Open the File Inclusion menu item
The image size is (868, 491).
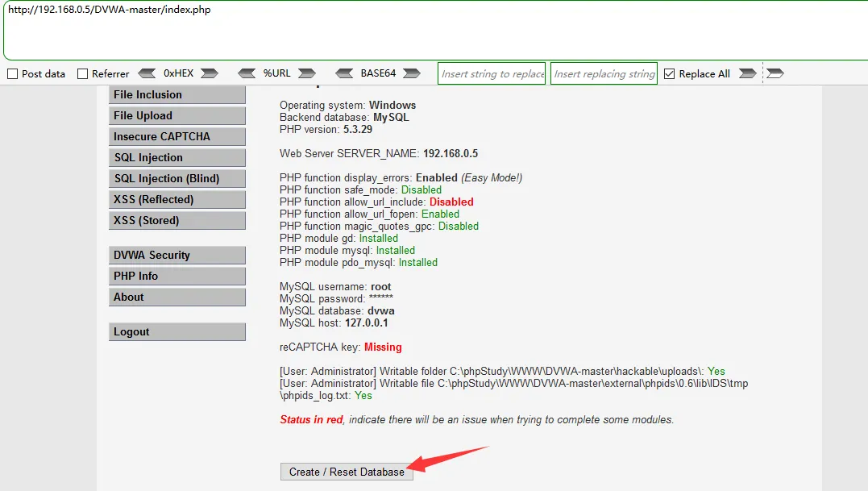click(x=177, y=94)
